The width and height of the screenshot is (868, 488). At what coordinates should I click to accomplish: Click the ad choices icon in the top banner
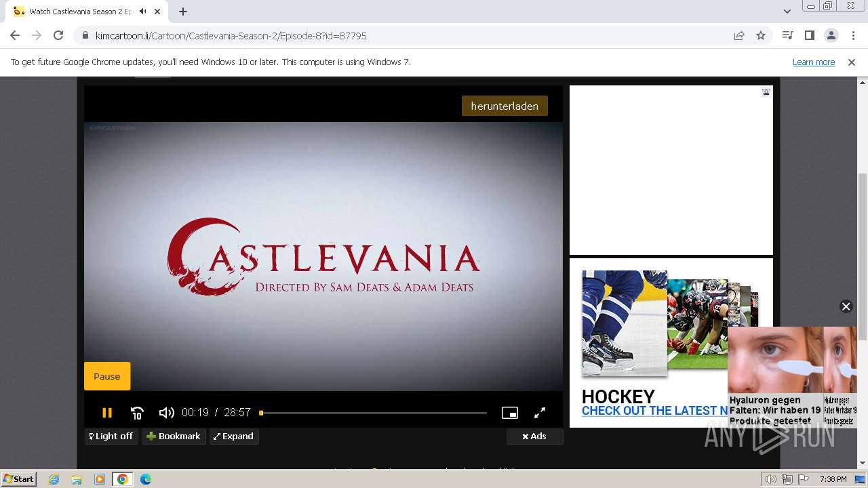(x=766, y=91)
